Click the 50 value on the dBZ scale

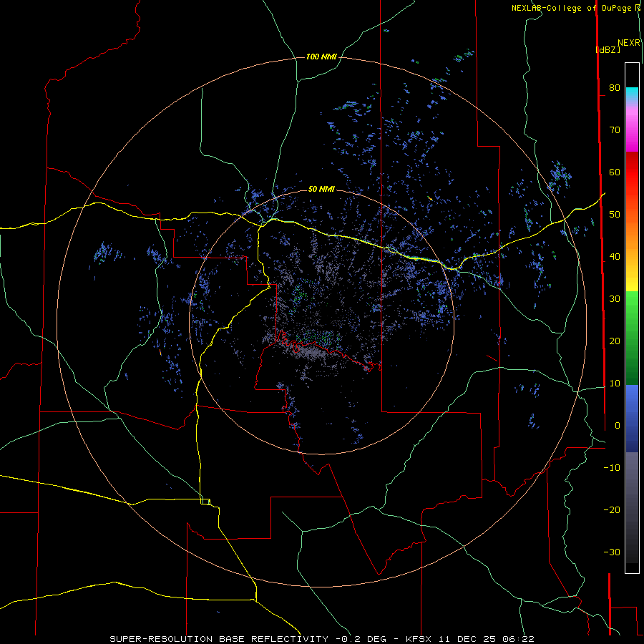(615, 215)
